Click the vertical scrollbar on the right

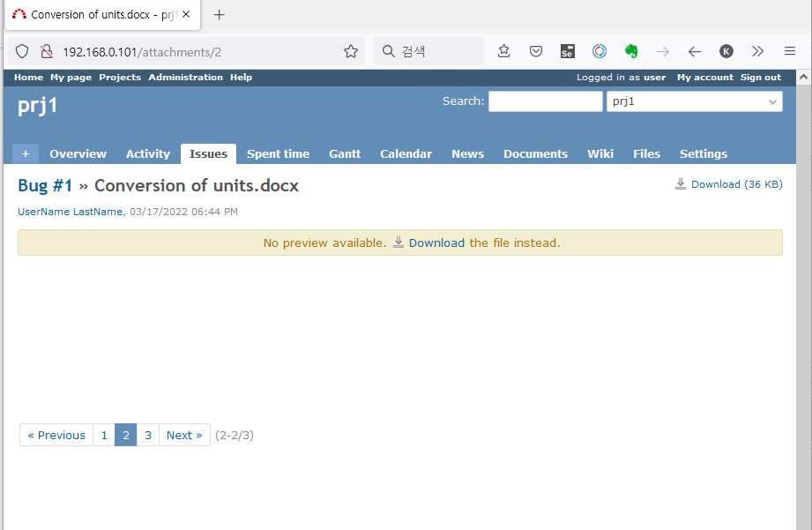(802, 265)
